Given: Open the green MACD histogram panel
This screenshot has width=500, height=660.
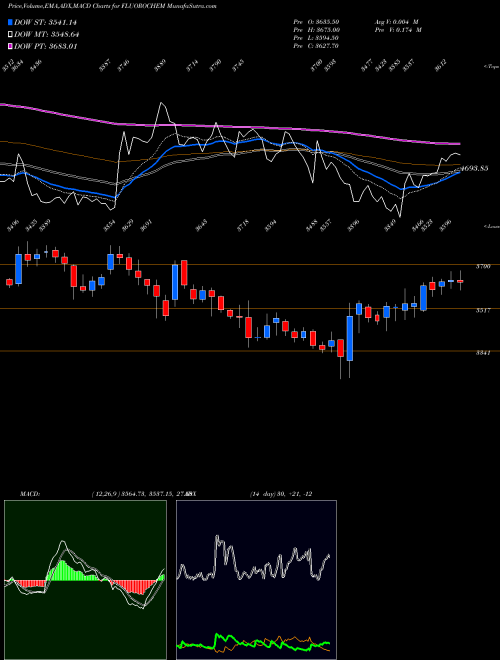Looking at the screenshot, I should pyautogui.click(x=85, y=580).
